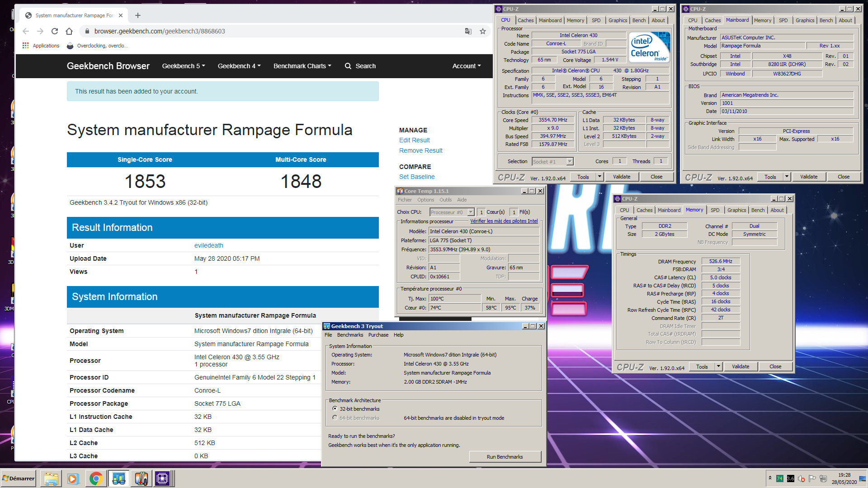Open Tools arrow in CPU-Z Mainboard window
This screenshot has width=868, height=488.
pyautogui.click(x=787, y=177)
